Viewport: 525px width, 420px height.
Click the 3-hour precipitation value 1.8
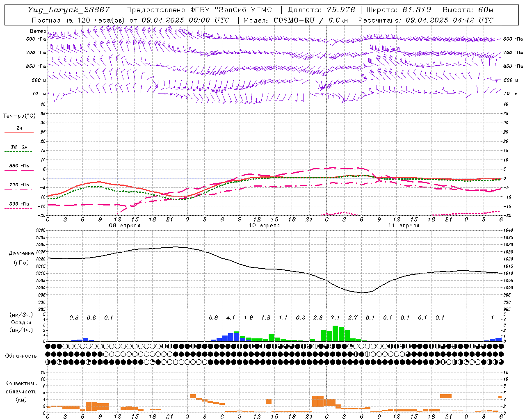tap(266, 317)
